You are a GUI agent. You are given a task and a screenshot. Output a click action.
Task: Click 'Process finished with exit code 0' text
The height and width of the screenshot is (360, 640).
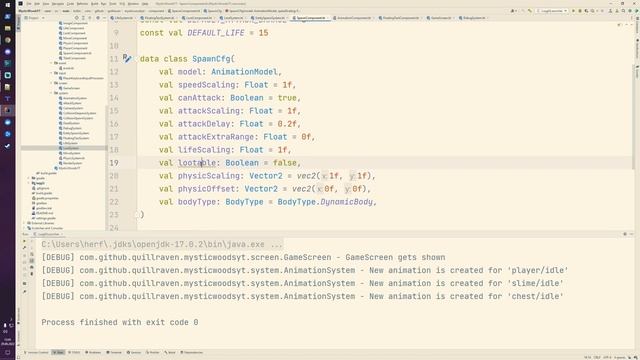click(120, 322)
